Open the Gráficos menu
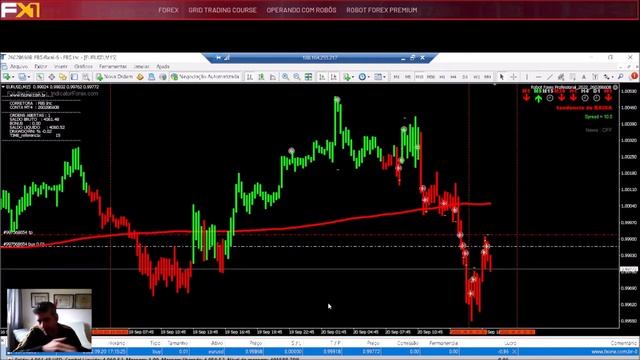 pyautogui.click(x=83, y=67)
